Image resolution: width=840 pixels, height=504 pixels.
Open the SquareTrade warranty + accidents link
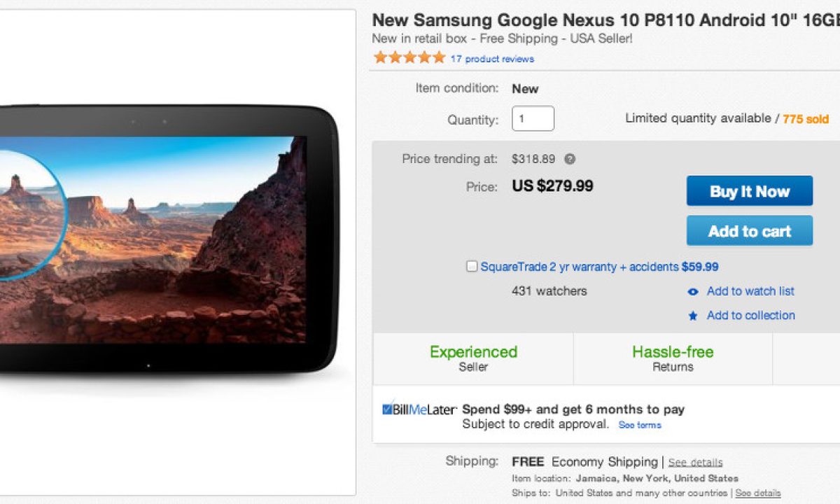point(599,267)
